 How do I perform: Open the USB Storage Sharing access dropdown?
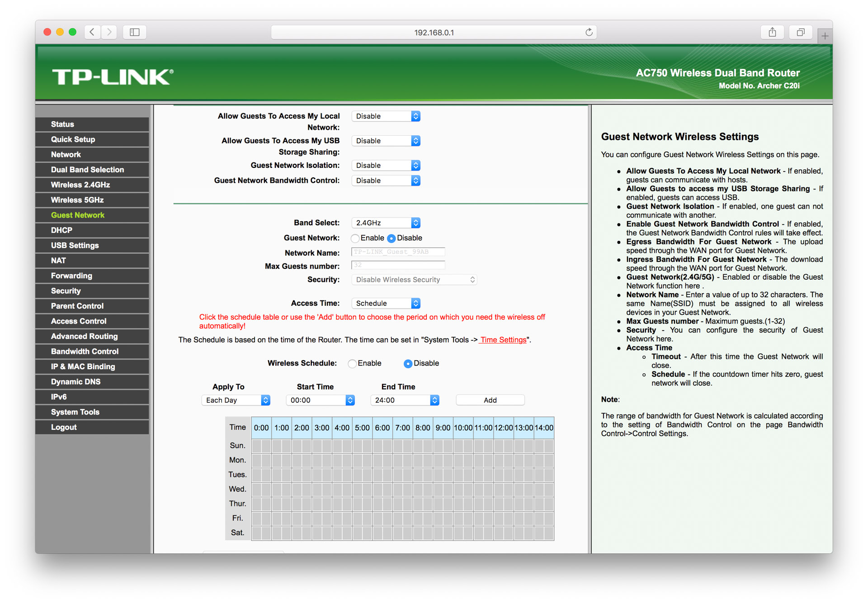tap(386, 141)
